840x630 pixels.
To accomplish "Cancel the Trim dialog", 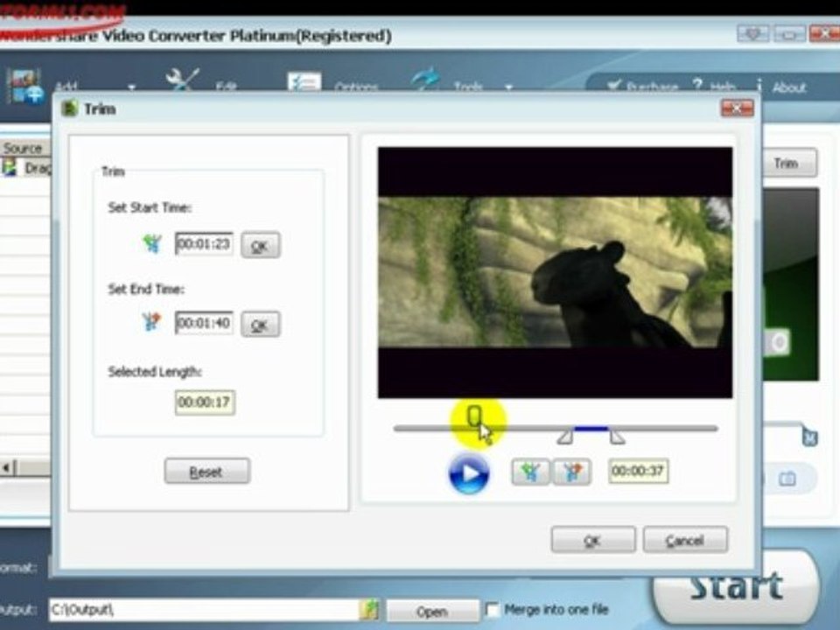I will click(685, 540).
